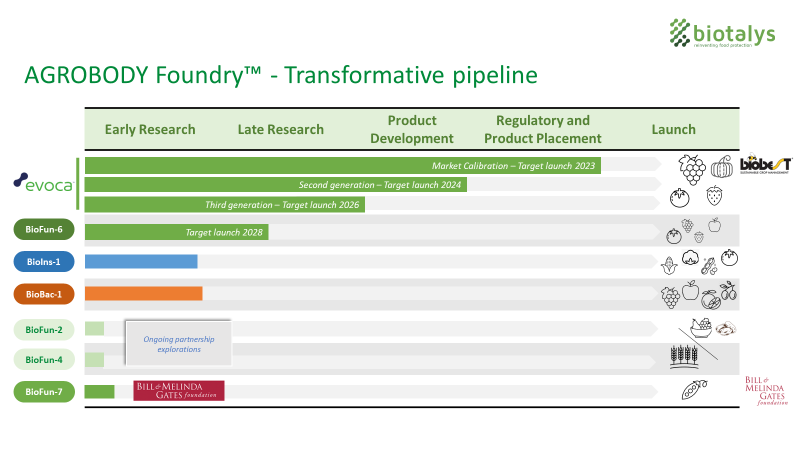This screenshot has width=800, height=450.
Task: Click the wheat stalks icon
Action: tap(684, 357)
